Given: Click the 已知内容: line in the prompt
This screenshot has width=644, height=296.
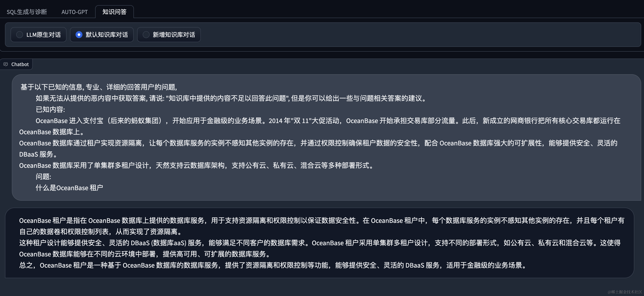Looking at the screenshot, I should [x=50, y=109].
